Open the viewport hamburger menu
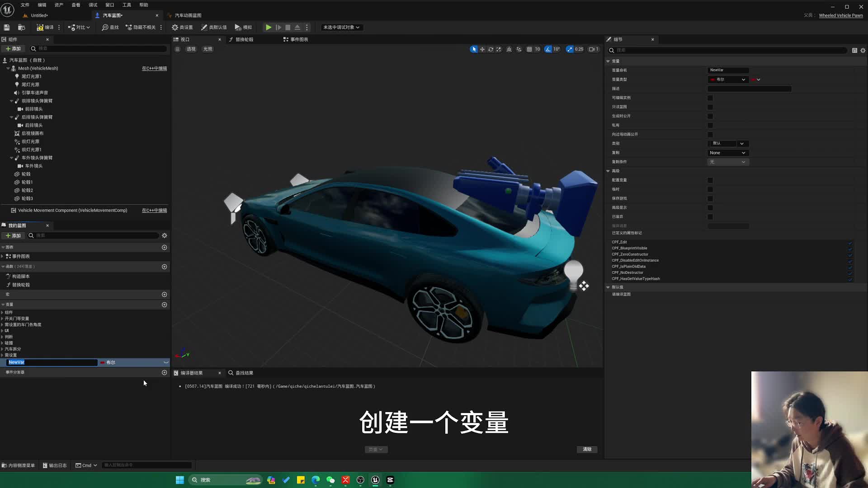 tap(178, 49)
